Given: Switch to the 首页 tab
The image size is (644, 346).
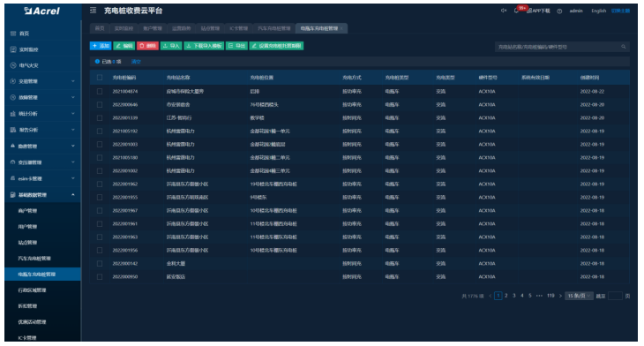Looking at the screenshot, I should tap(100, 28).
